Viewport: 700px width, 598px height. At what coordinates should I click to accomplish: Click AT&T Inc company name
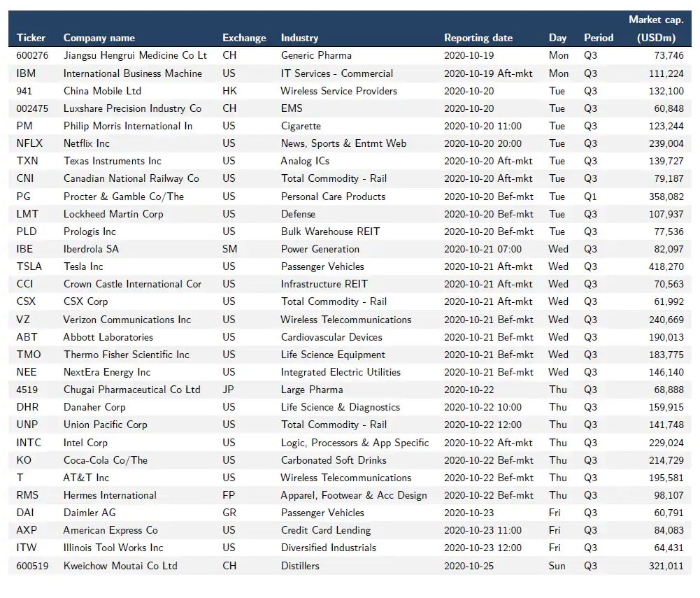86,478
